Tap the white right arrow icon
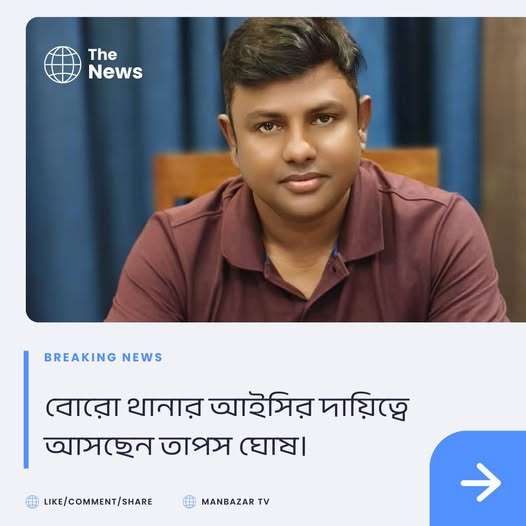 click(x=481, y=482)
